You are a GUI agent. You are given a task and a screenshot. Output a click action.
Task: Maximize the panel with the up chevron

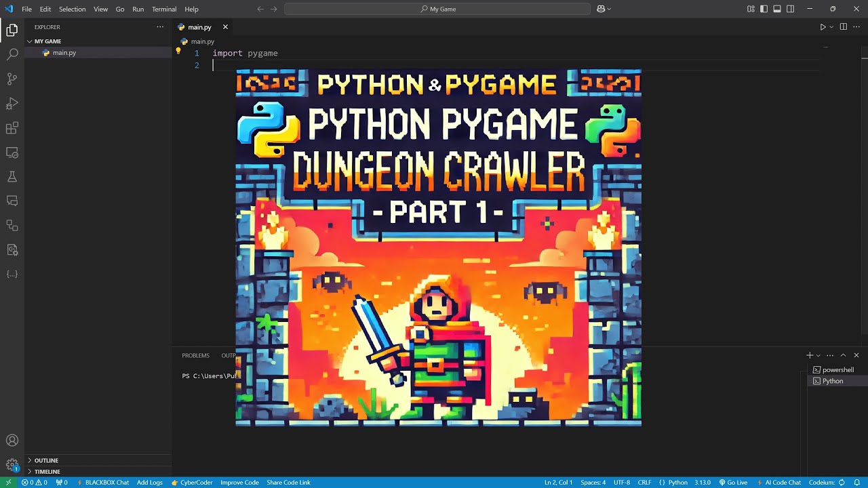[844, 355]
